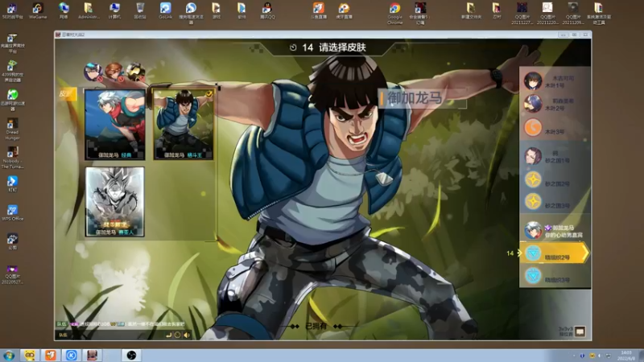
Task: Click the third banned hero portrait with yellow helmet
Action: point(135,72)
